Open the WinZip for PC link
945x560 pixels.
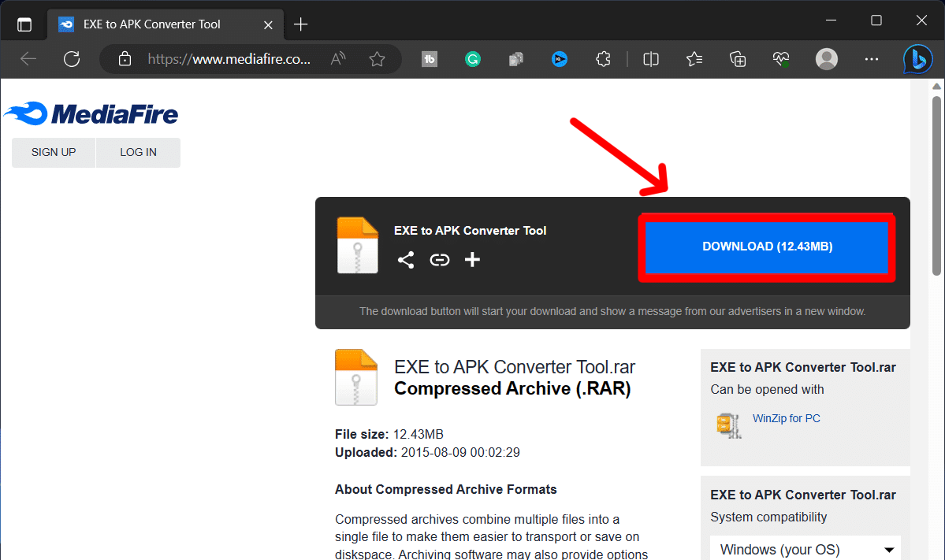[786, 418]
